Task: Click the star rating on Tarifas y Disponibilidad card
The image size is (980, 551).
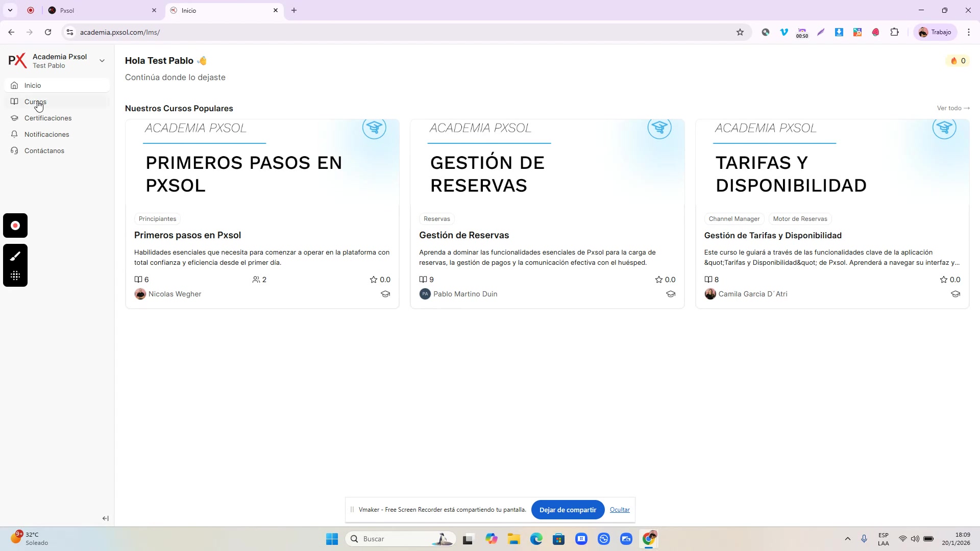Action: [950, 280]
